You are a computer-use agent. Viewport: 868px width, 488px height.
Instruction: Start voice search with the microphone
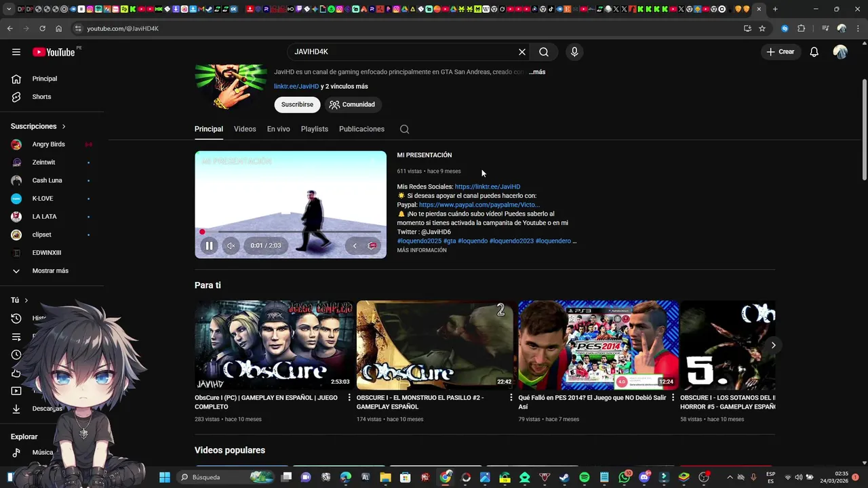pos(574,52)
